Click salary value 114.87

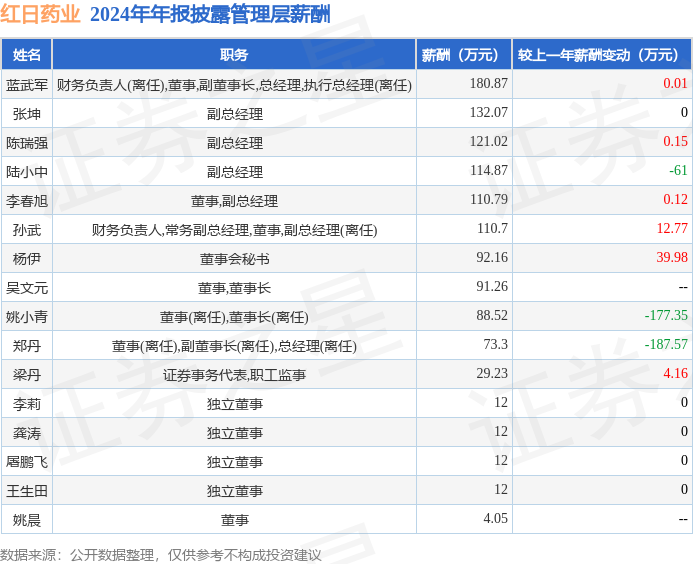(488, 170)
